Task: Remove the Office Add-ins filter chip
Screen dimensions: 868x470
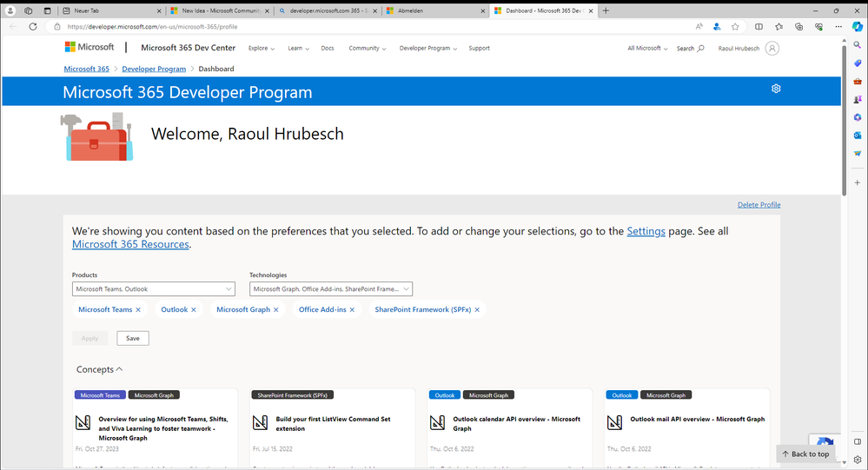Action: [x=352, y=310]
